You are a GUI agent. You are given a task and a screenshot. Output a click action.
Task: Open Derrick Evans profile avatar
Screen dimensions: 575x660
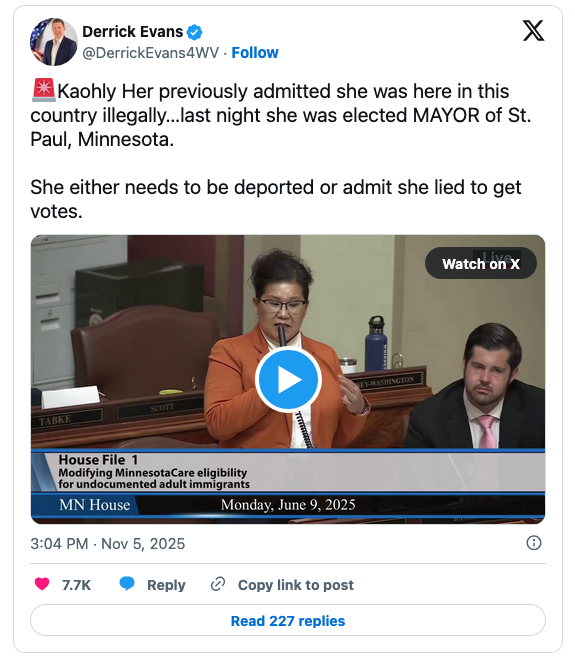pyautogui.click(x=54, y=42)
